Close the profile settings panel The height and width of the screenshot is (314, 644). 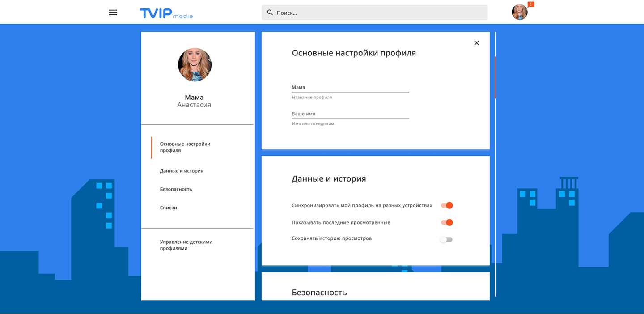[476, 43]
